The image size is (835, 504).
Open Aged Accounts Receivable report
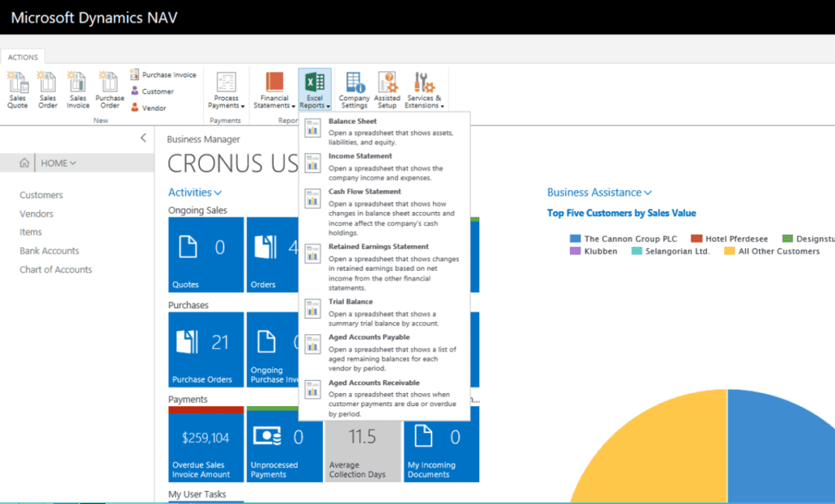pos(385,398)
